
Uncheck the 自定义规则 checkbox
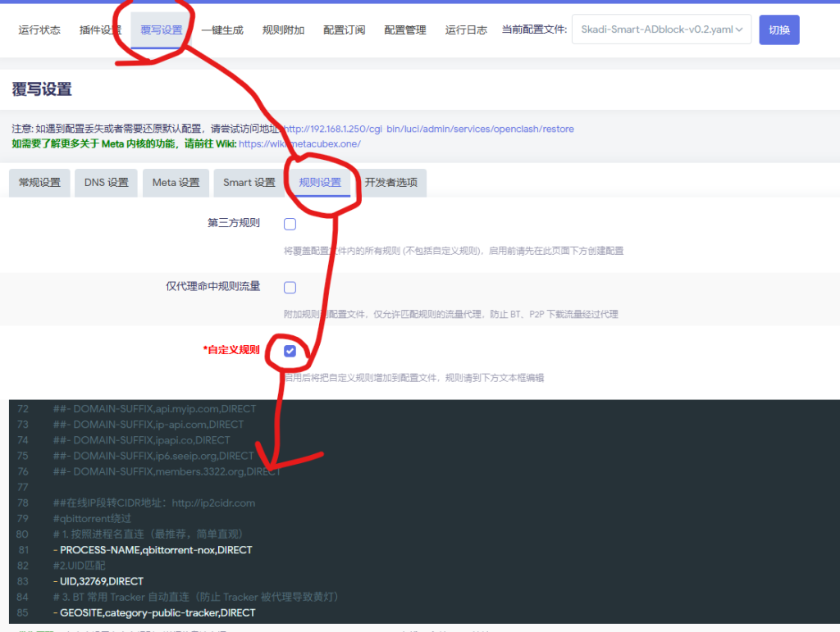tap(290, 351)
